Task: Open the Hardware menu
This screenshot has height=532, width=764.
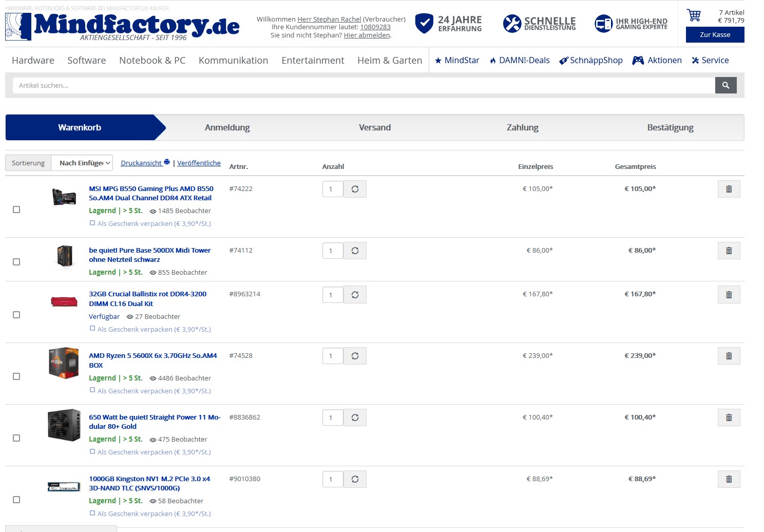Action: pos(33,60)
